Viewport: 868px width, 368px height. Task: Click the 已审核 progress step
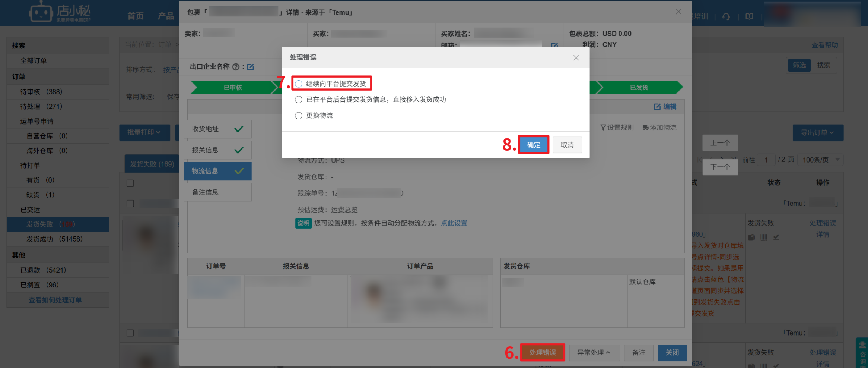coord(233,87)
